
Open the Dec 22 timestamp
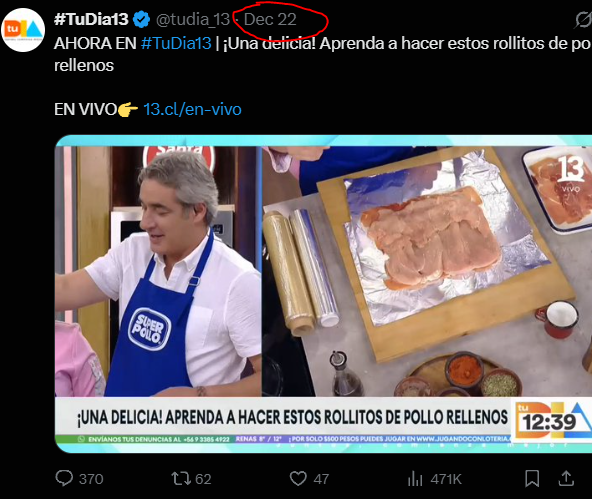[x=270, y=20]
